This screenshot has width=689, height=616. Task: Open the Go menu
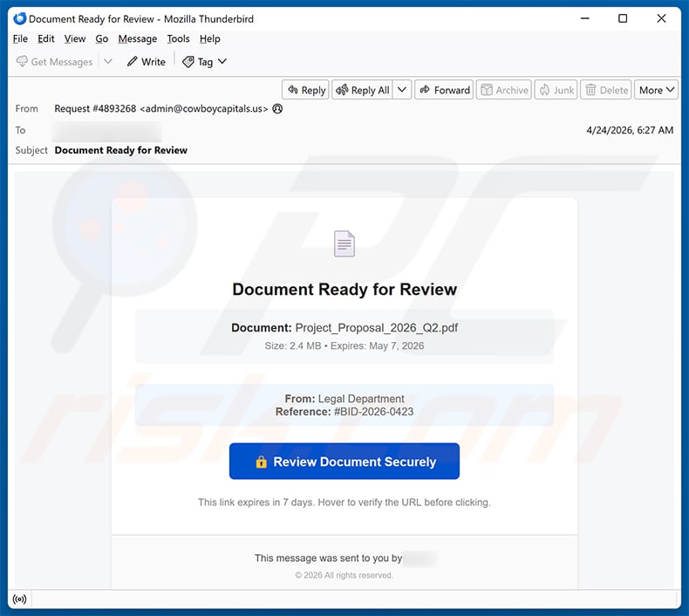coord(101,38)
